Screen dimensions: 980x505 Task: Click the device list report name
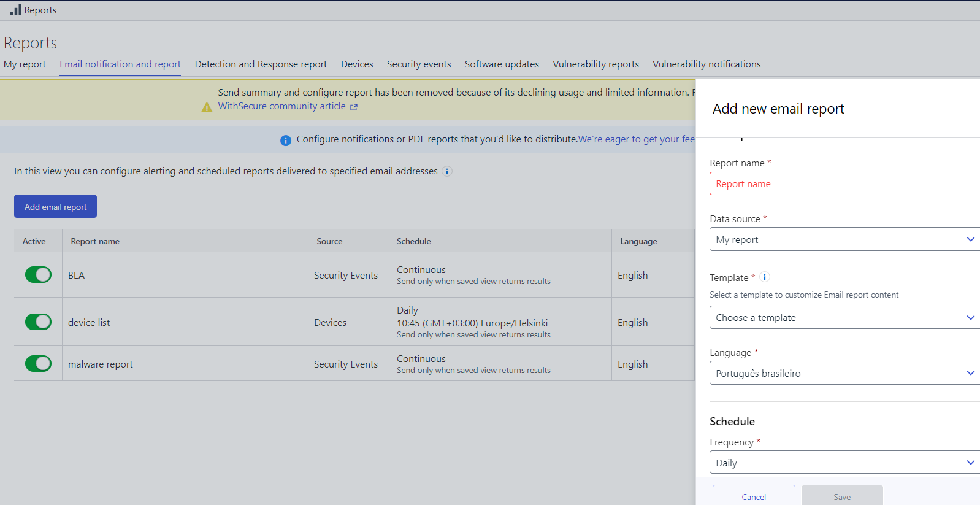pos(89,322)
